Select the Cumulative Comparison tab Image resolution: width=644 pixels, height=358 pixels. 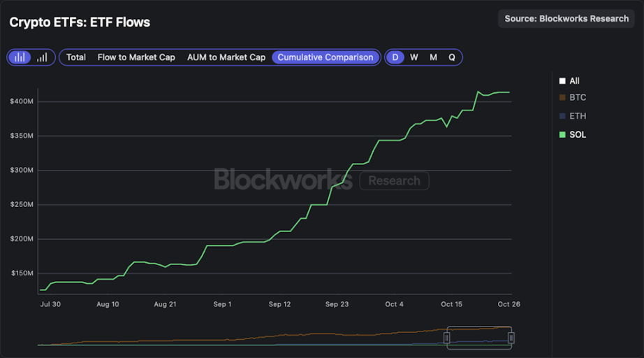pyautogui.click(x=325, y=57)
